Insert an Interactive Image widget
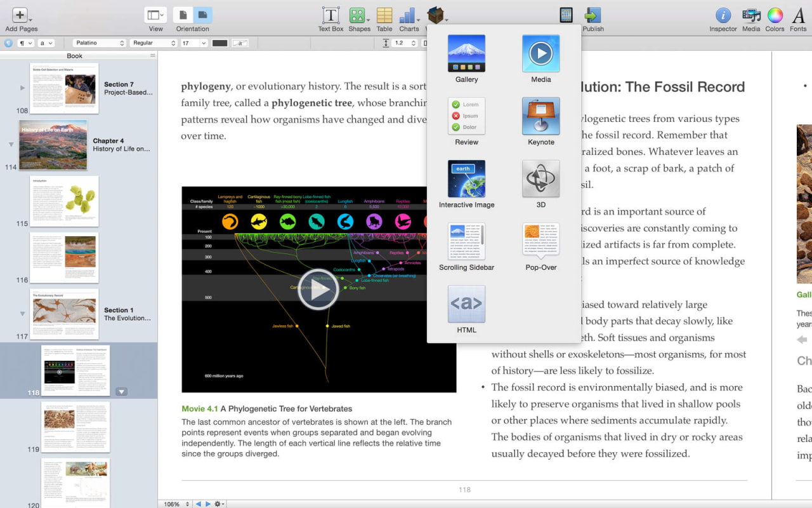The height and width of the screenshot is (508, 812). (466, 178)
